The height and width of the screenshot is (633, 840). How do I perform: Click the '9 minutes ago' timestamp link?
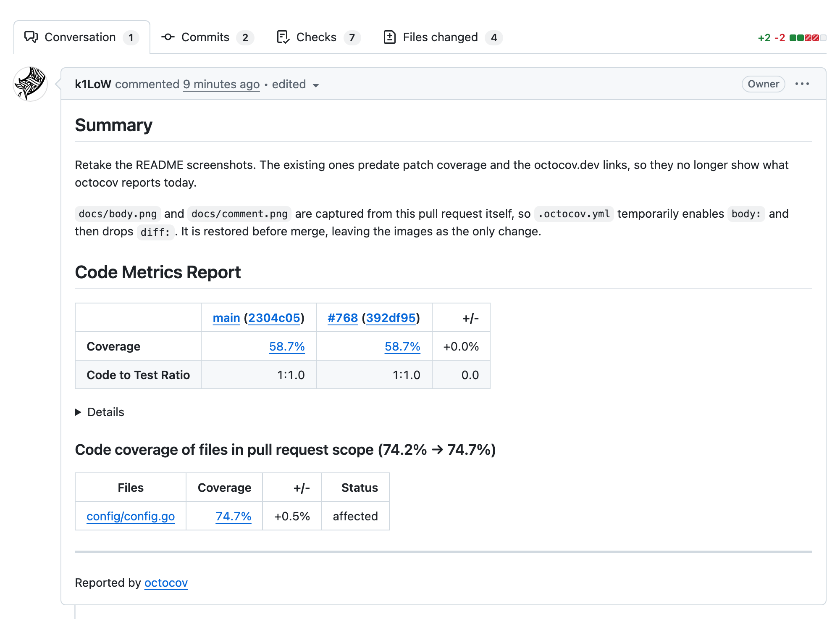221,84
